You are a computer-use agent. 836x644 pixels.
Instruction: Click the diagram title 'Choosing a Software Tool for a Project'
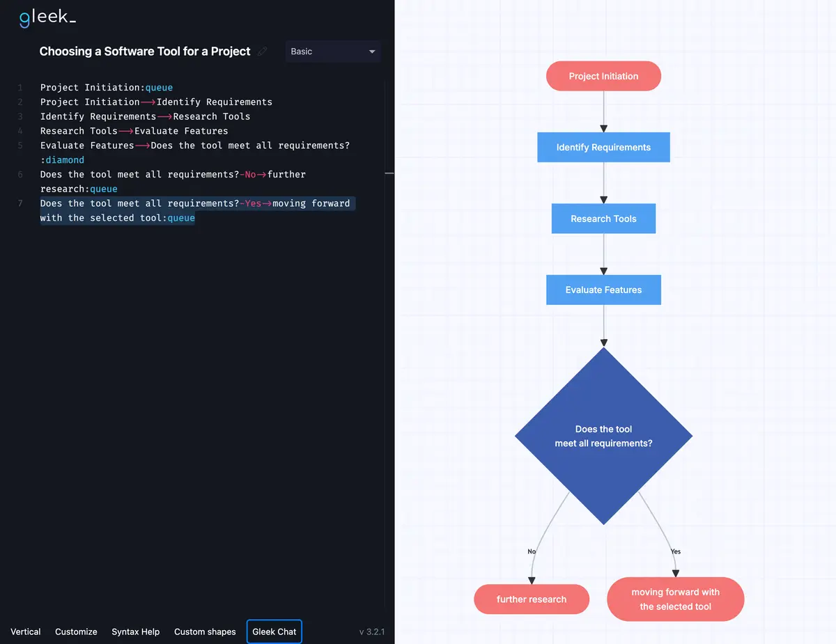(x=145, y=52)
